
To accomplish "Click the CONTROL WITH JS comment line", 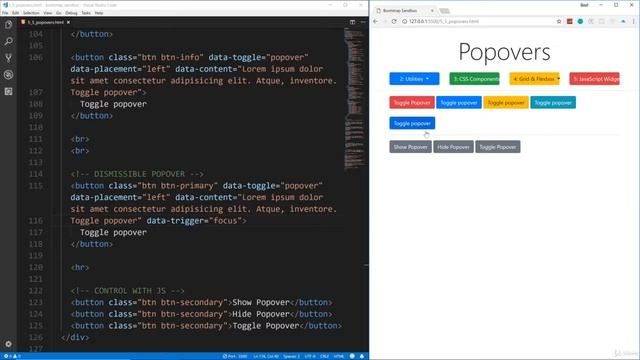I will coord(127,291).
